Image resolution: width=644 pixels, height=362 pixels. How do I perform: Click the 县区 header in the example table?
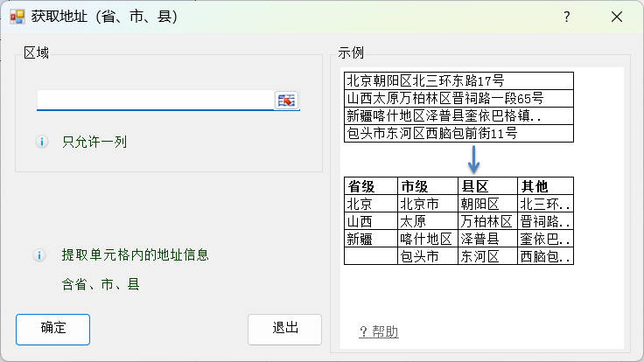(474, 186)
